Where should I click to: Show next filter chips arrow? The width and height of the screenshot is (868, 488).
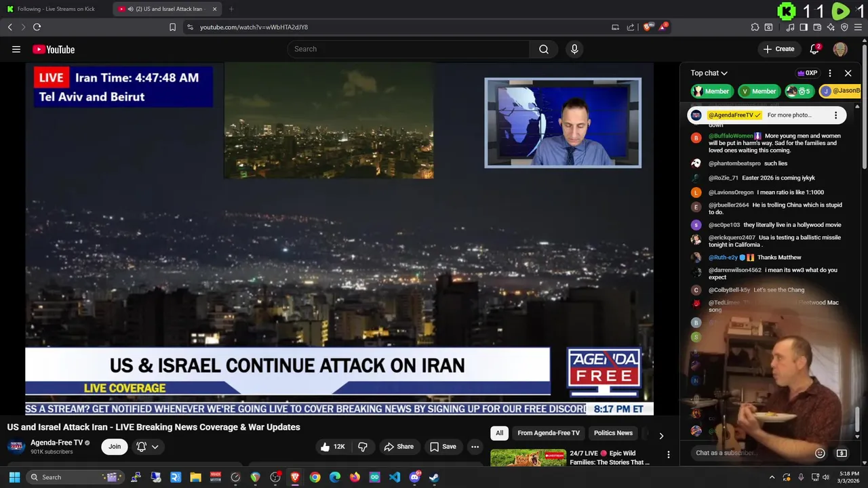(x=661, y=436)
